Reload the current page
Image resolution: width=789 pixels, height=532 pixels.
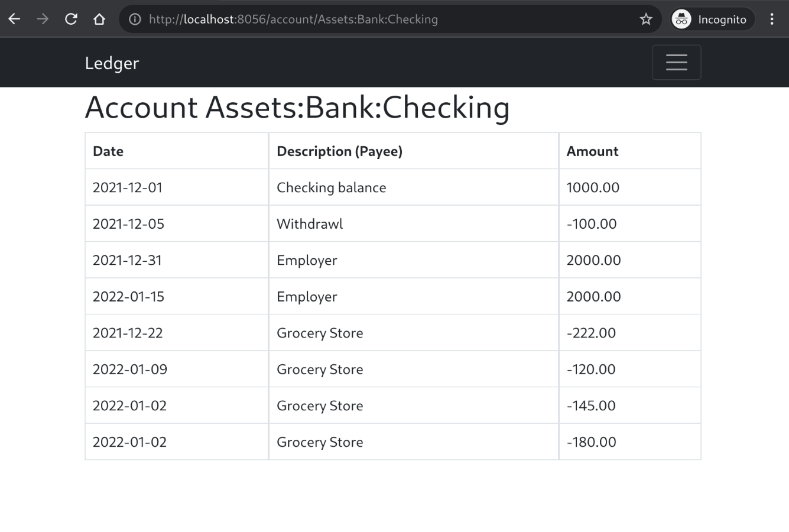pos(71,19)
